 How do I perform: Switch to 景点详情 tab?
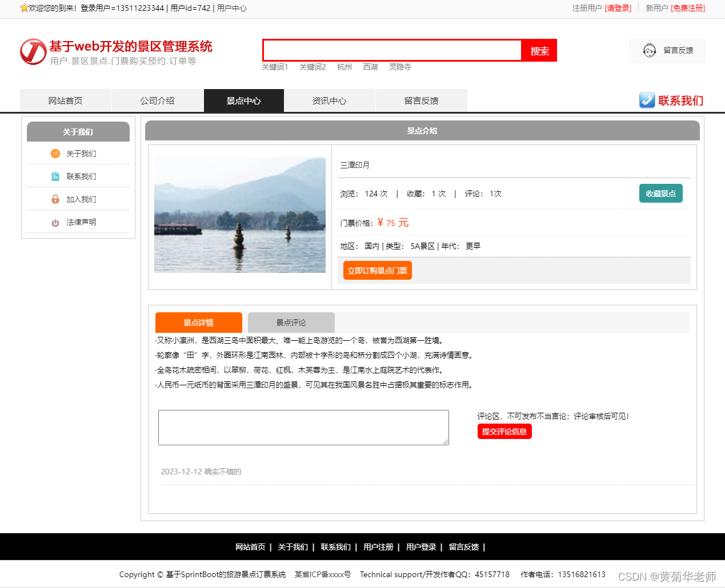(x=199, y=323)
